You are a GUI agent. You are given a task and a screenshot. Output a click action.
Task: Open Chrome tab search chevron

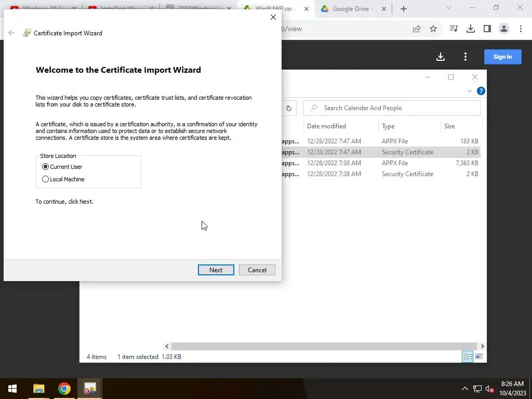(x=448, y=7)
